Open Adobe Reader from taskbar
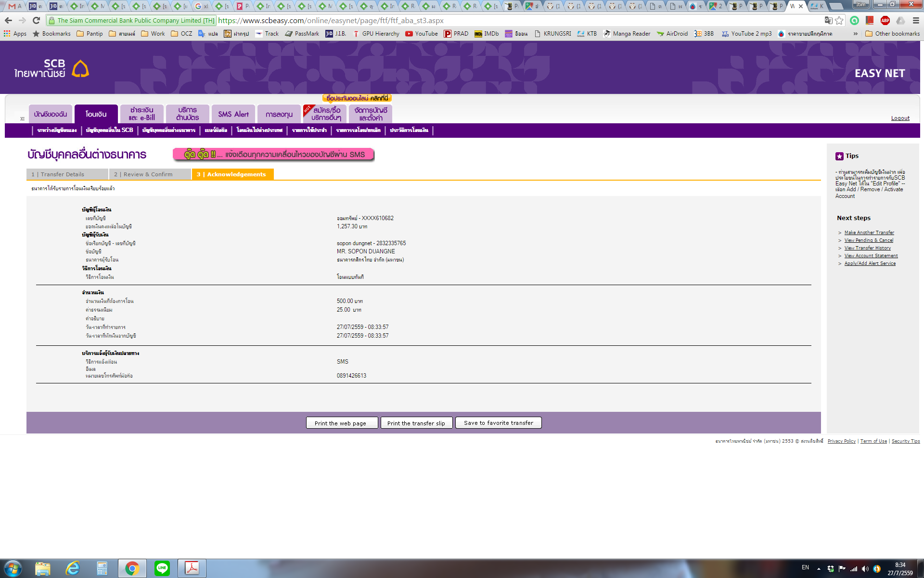This screenshot has height=578, width=924. pyautogui.click(x=192, y=568)
